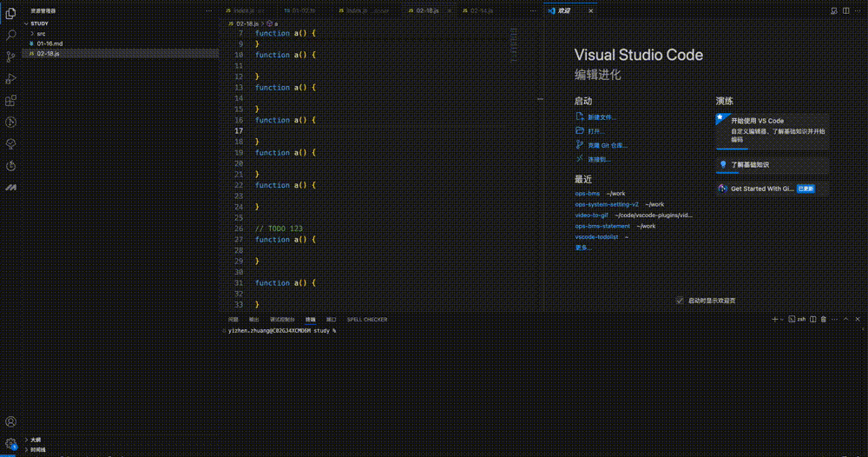Open the Source Control view

[x=10, y=57]
